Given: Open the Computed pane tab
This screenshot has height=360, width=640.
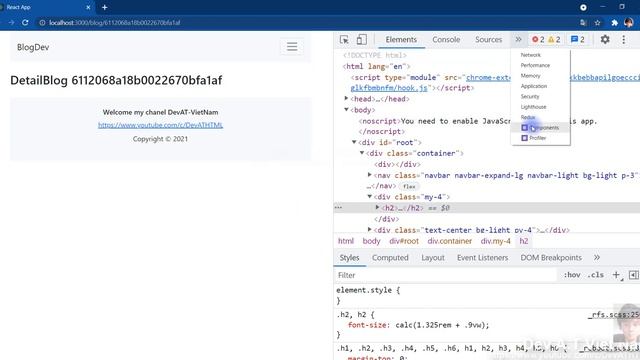Looking at the screenshot, I should 390,258.
